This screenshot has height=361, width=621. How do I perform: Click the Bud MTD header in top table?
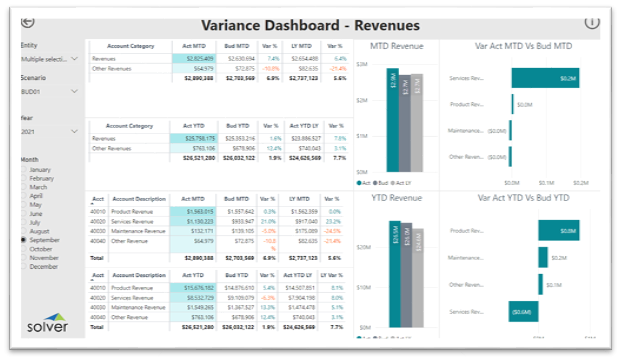(236, 46)
